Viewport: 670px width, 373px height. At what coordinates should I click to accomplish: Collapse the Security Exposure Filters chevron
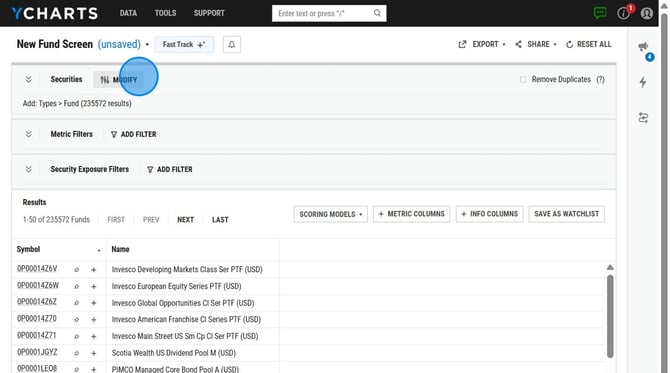click(29, 169)
